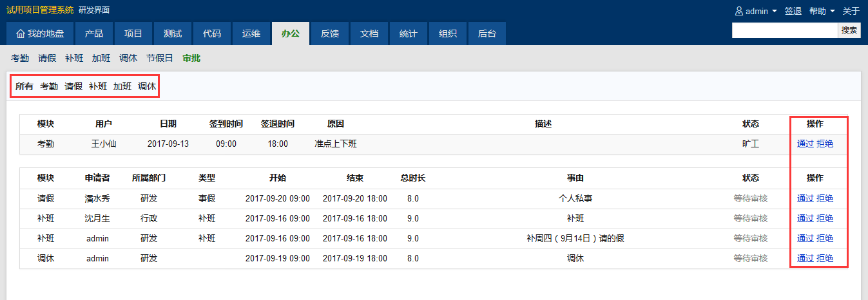868x300 pixels.
Task: Switch to the 项目 tab
Action: [133, 34]
